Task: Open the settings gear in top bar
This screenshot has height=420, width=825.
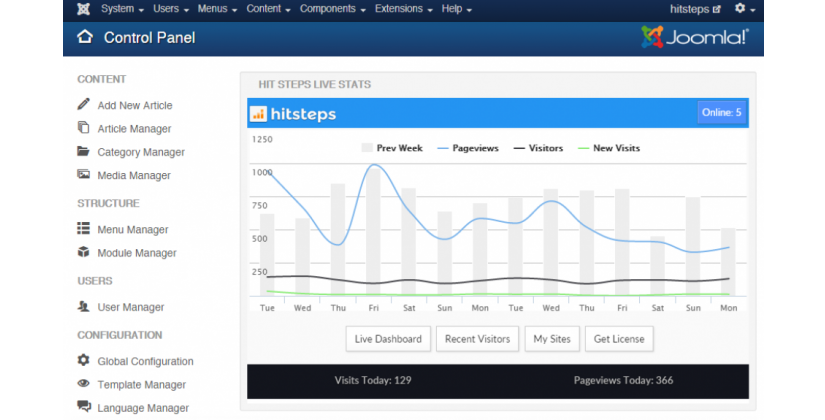Action: pyautogui.click(x=740, y=8)
